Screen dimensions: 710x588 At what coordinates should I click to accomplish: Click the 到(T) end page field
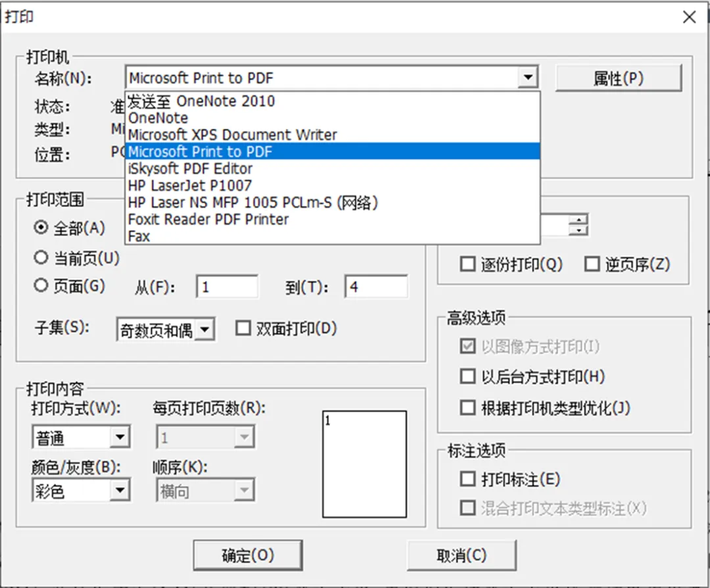[376, 287]
